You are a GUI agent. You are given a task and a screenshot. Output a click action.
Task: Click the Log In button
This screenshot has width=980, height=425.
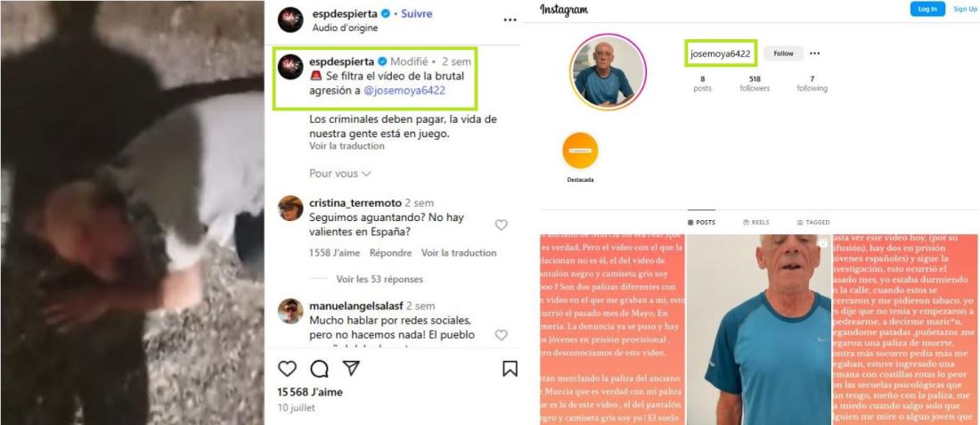(927, 9)
